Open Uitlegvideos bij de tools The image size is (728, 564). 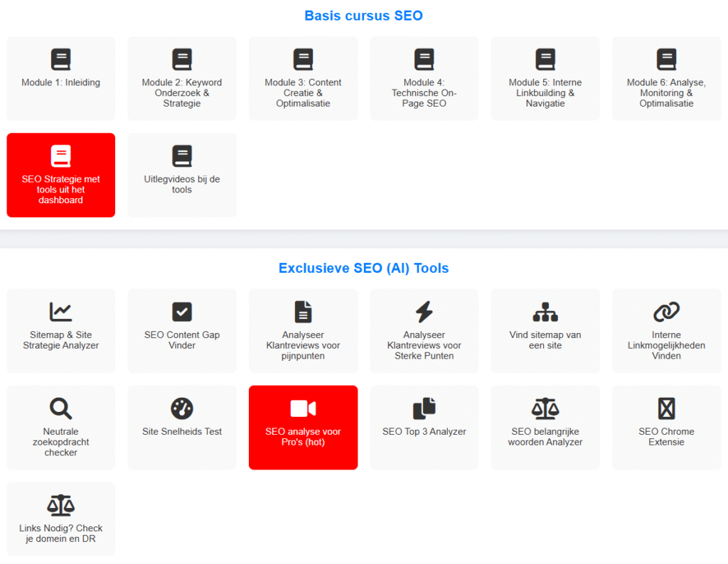[182, 175]
